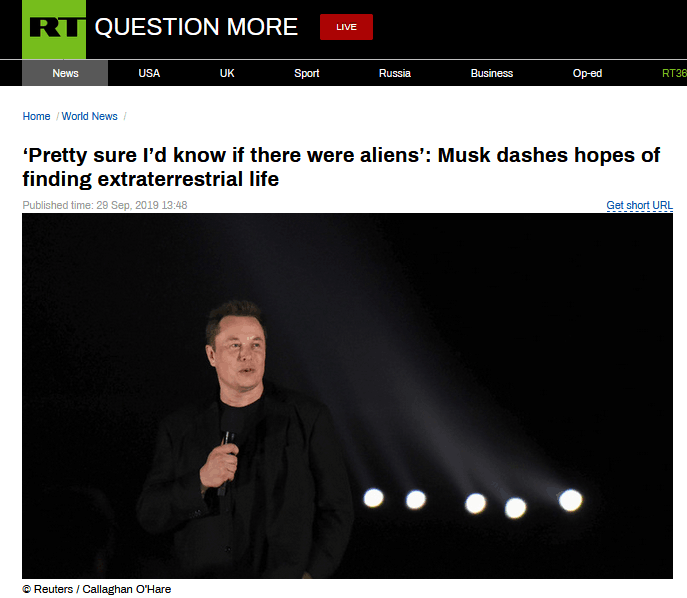This screenshot has height=598, width=687.
Task: Click the QUESTION MORE slogan text
Action: coord(196,27)
